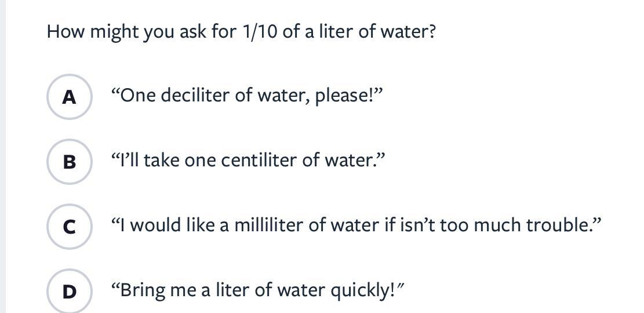This screenshot has height=313, width=644.
Task: Click the milliliter of water answer text
Action: (x=356, y=225)
